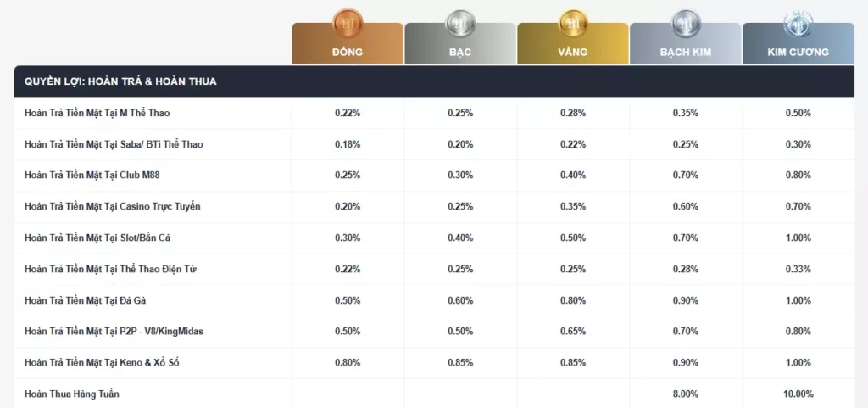Screen dimensions: 868x408
Task: Select the Slot/Bắn Cá row label
Action: tap(97, 238)
